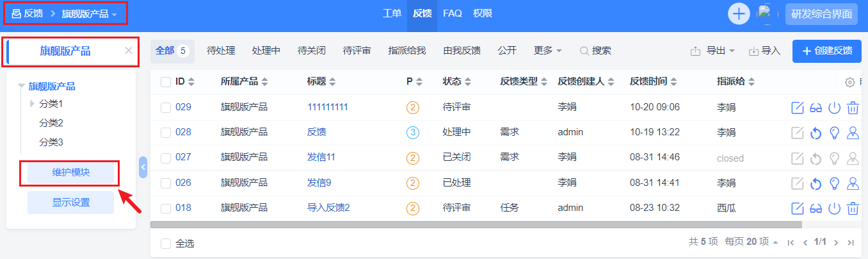Image resolution: width=868 pixels, height=259 pixels.
Task: Switch to the 工单 top tab
Action: point(392,13)
